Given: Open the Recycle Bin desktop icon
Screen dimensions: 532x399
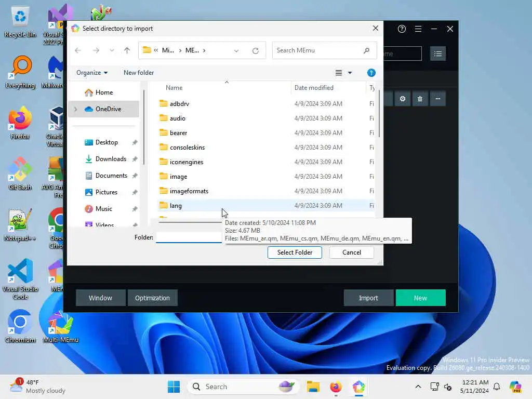Looking at the screenshot, I should [20, 22].
